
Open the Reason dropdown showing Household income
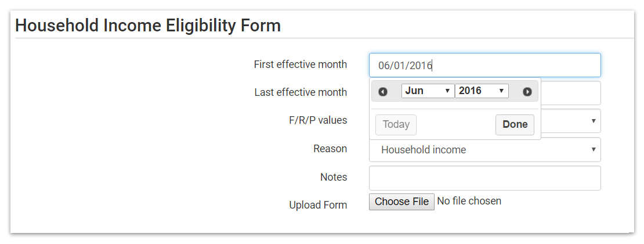pos(484,150)
